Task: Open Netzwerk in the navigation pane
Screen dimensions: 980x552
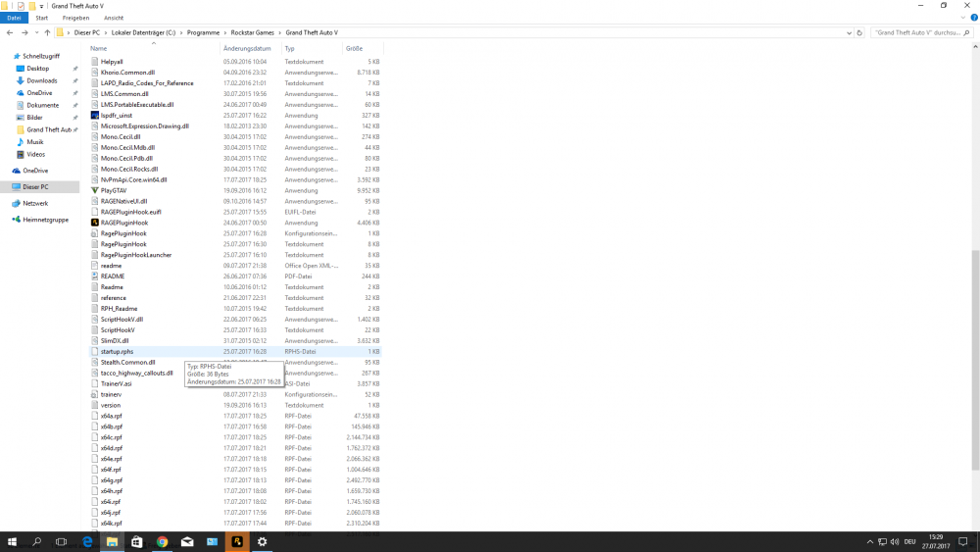Action: 35,203
